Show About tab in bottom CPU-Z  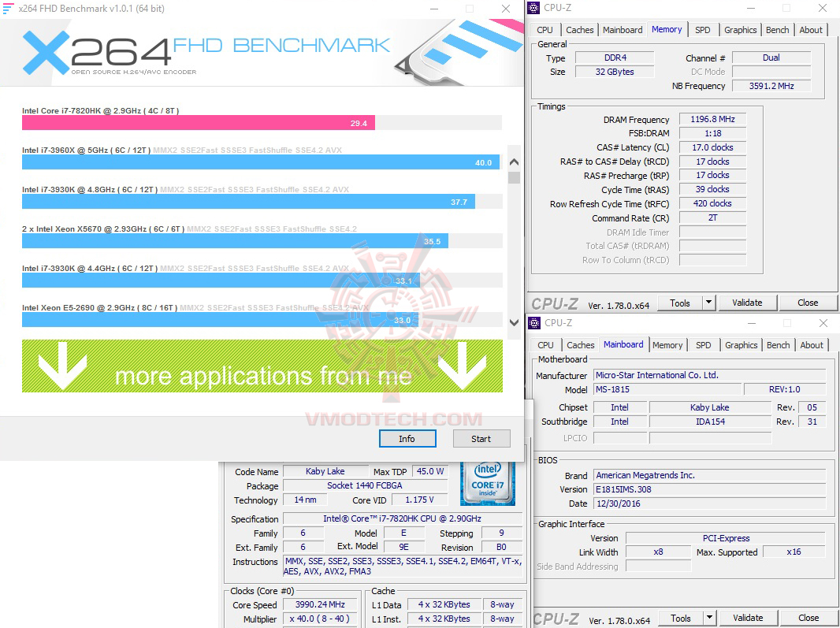point(812,345)
